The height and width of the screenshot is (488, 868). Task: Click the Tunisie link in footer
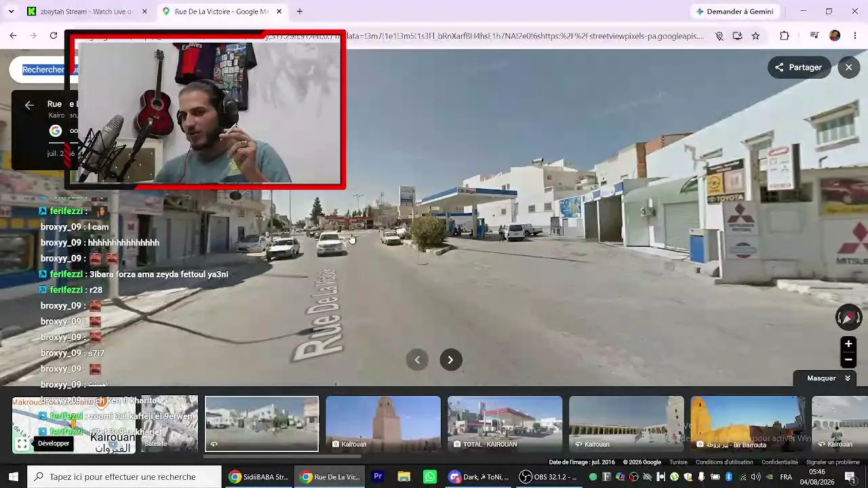678,462
